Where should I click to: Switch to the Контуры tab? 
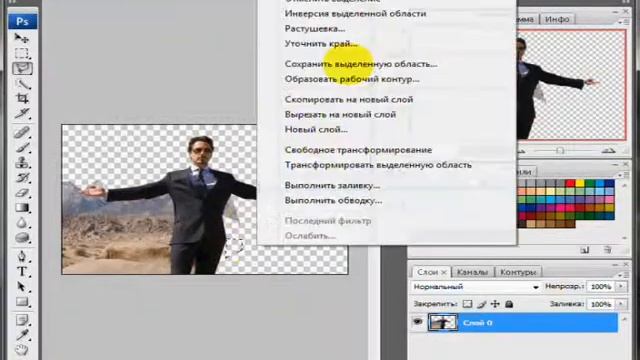point(518,272)
